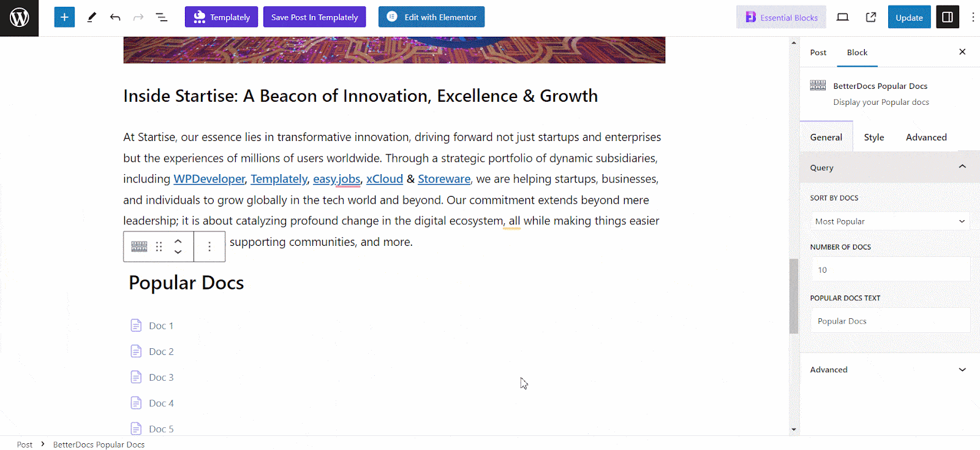Open the WPDeveloper link in paragraph
The width and height of the screenshot is (980, 450).
point(209,179)
